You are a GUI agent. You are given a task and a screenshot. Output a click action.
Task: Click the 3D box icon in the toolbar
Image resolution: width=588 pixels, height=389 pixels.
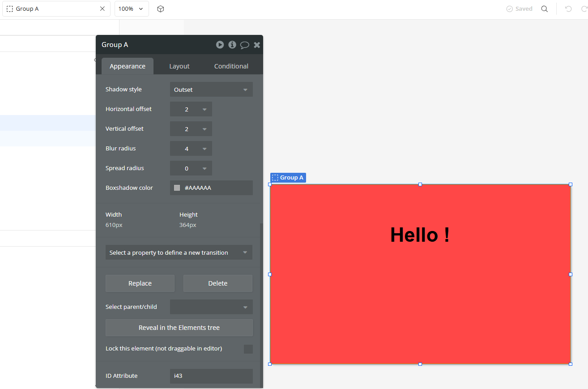(161, 9)
